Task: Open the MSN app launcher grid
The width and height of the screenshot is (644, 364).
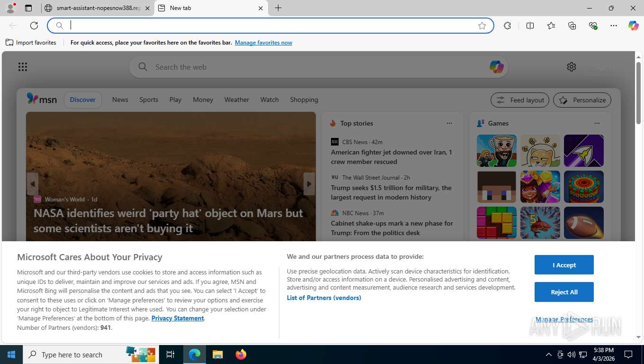Action: 23,67
